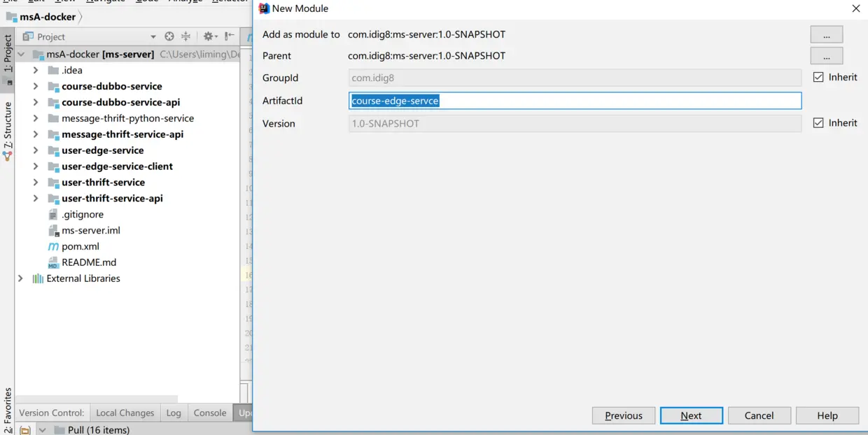Click the msA-docker folder icon in breadcrumb
The image size is (868, 435).
11,17
